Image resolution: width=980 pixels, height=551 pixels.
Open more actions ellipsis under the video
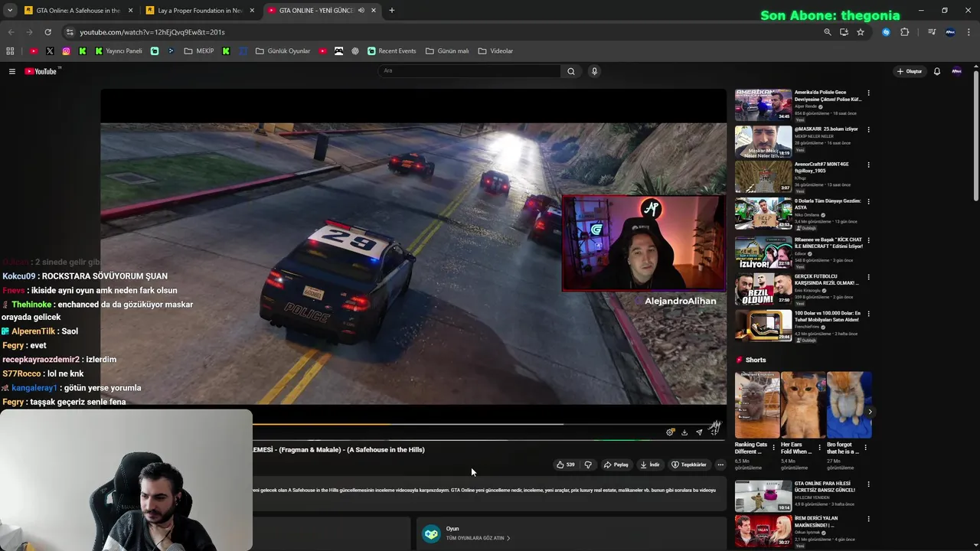click(720, 465)
